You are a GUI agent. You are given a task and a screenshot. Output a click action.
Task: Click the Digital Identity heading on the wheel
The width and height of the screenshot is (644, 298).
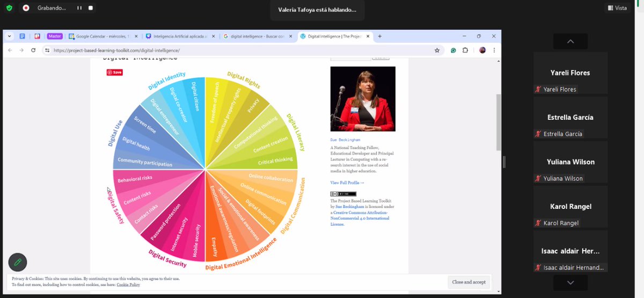click(167, 80)
